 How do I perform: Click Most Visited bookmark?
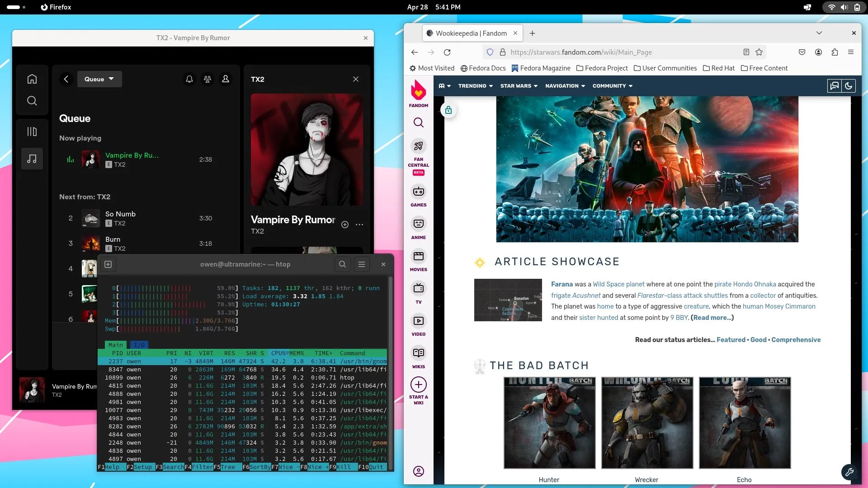point(432,68)
